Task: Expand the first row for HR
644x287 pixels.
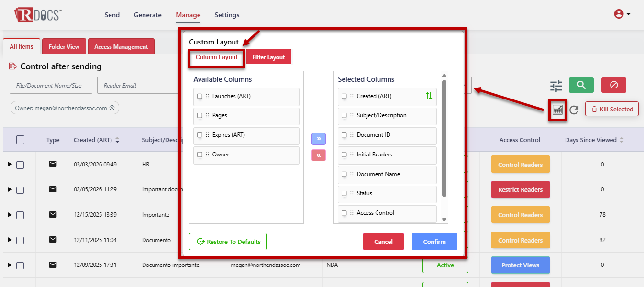Action: coord(10,165)
